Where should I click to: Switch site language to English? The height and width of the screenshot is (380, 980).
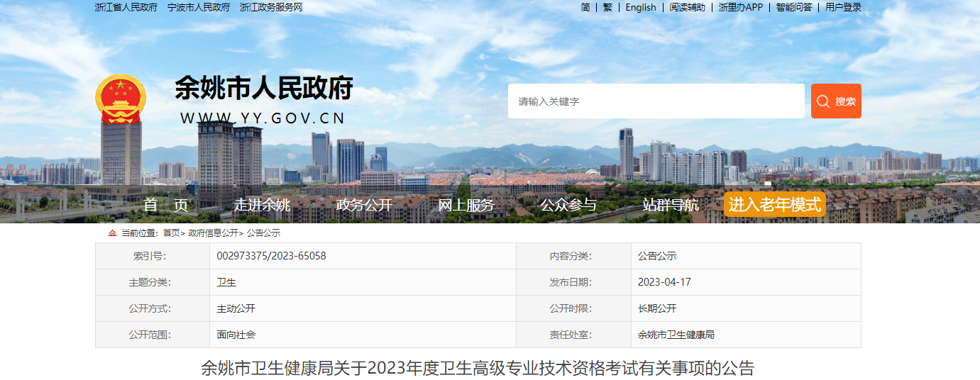[x=641, y=7]
